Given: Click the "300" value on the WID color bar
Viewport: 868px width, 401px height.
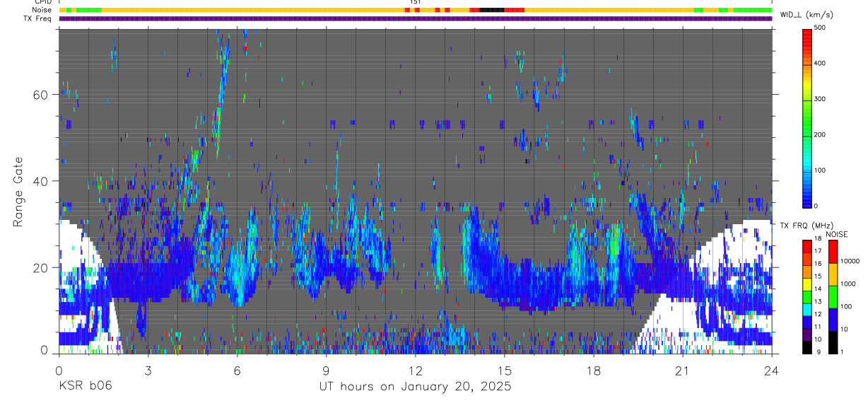Looking at the screenshot, I should [x=820, y=99].
